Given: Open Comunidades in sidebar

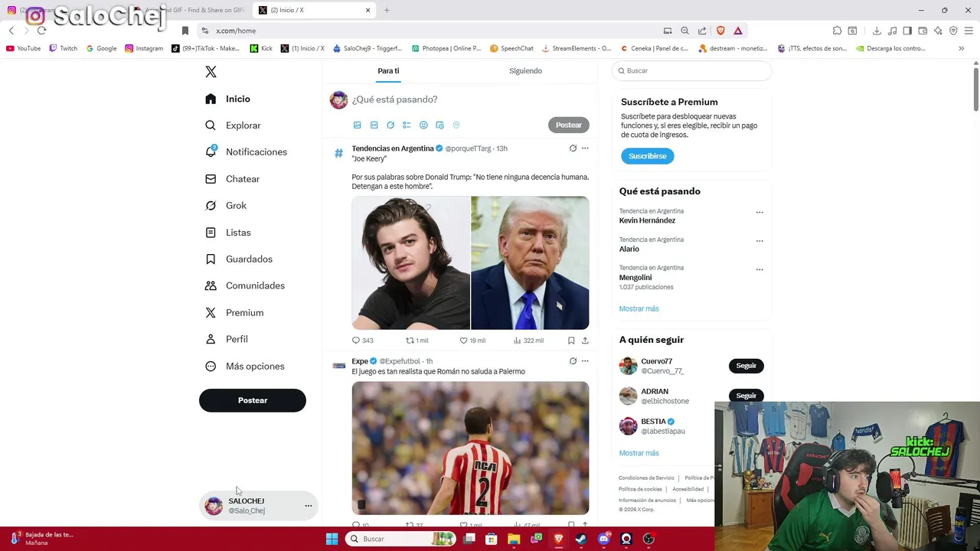Looking at the screenshot, I should (245, 285).
